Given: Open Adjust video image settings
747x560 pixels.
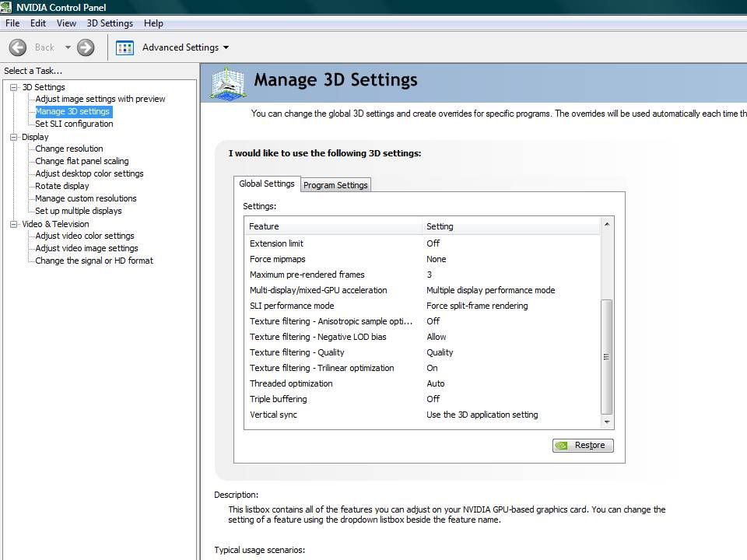Looking at the screenshot, I should (x=86, y=248).
